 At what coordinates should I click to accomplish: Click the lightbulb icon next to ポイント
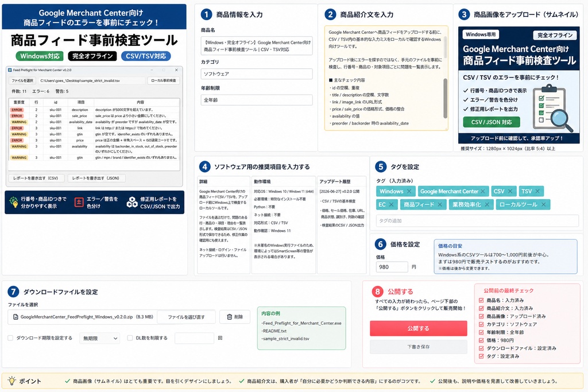(11, 381)
